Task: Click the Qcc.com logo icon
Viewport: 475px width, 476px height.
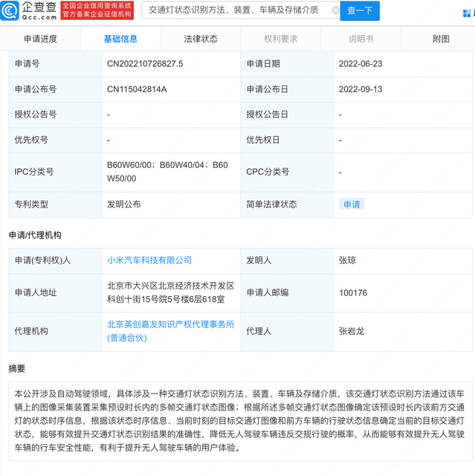Action: 10,10
